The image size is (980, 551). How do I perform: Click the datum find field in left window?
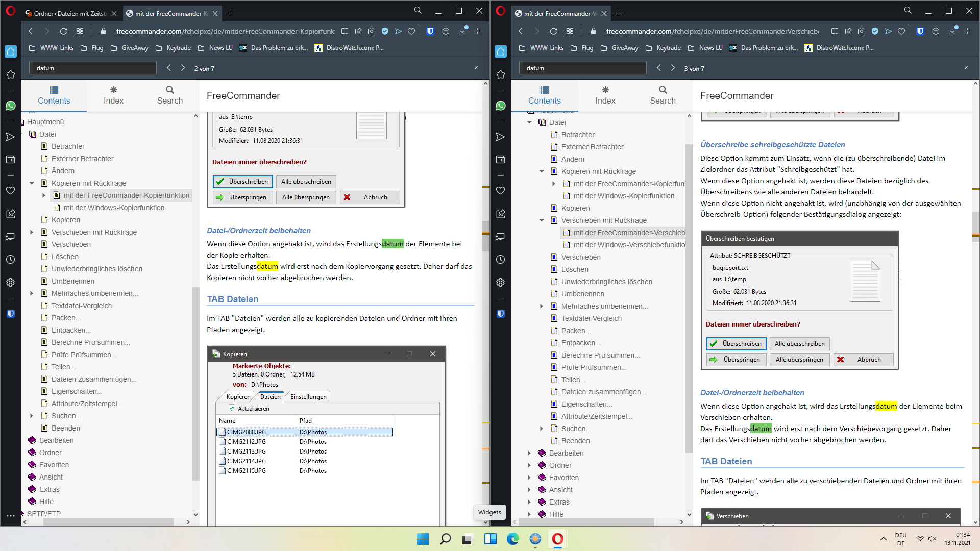point(93,68)
